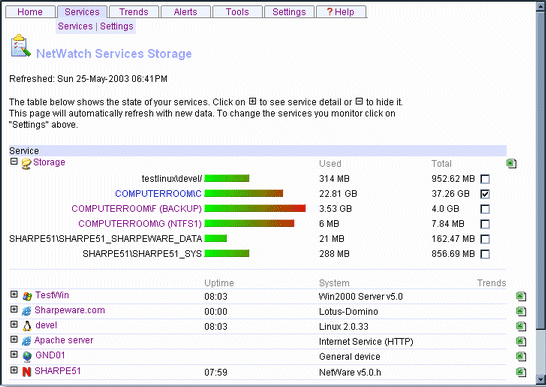
Task: Check the COMPUTERROOM\F (BACKUP) checkbox
Action: pyautogui.click(x=485, y=209)
